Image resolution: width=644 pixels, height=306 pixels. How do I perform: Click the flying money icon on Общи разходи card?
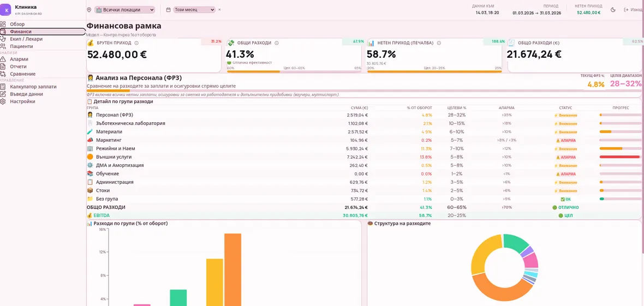tap(231, 43)
